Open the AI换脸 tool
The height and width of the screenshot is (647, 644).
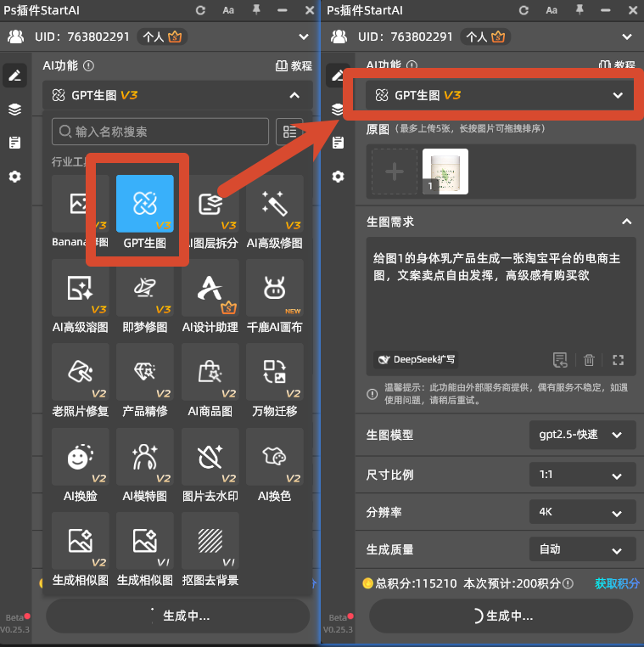click(80, 456)
